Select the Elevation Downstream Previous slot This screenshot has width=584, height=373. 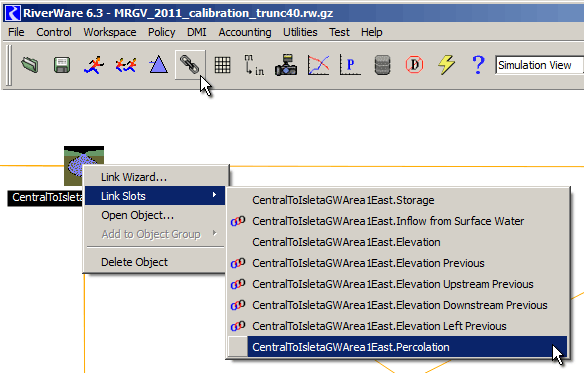397,305
